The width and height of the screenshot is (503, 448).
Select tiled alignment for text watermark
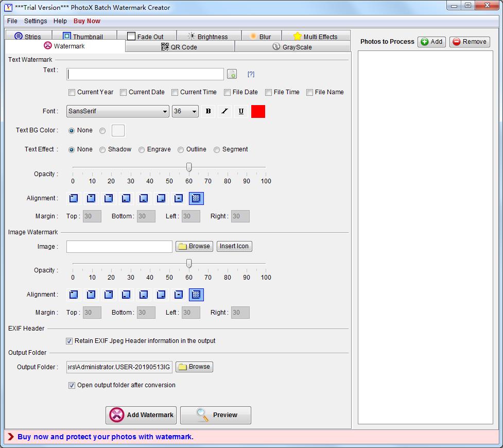click(196, 198)
